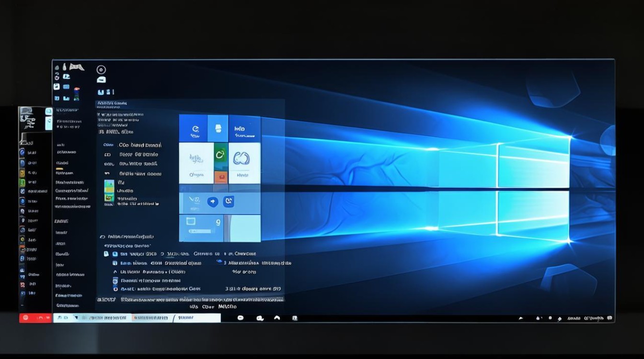Viewport: 644px width, 359px height.
Task: Open the white tile with blue cloud logo
Action: pyautogui.click(x=244, y=163)
